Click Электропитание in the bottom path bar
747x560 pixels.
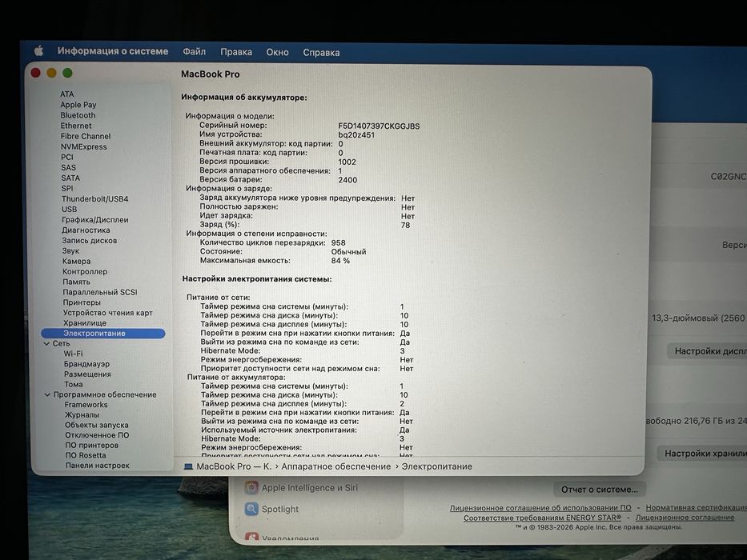coord(437,466)
